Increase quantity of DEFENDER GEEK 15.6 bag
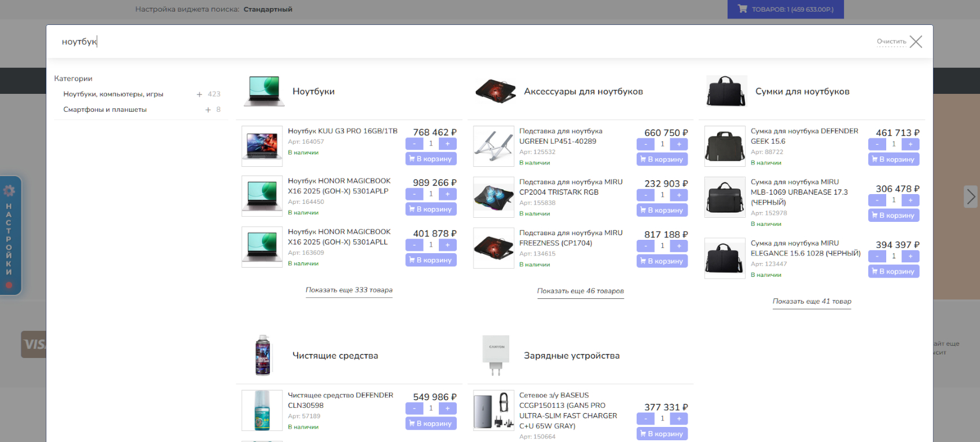The width and height of the screenshot is (980, 442). (910, 144)
